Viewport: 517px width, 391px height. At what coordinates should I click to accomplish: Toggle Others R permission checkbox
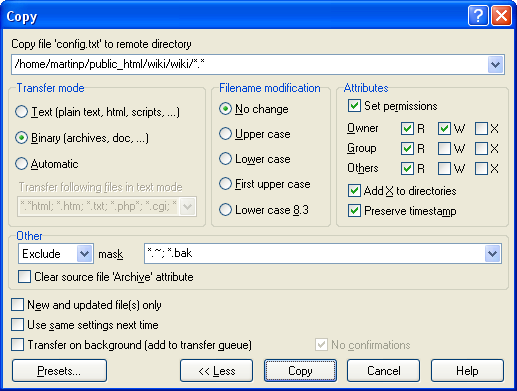pyautogui.click(x=407, y=169)
